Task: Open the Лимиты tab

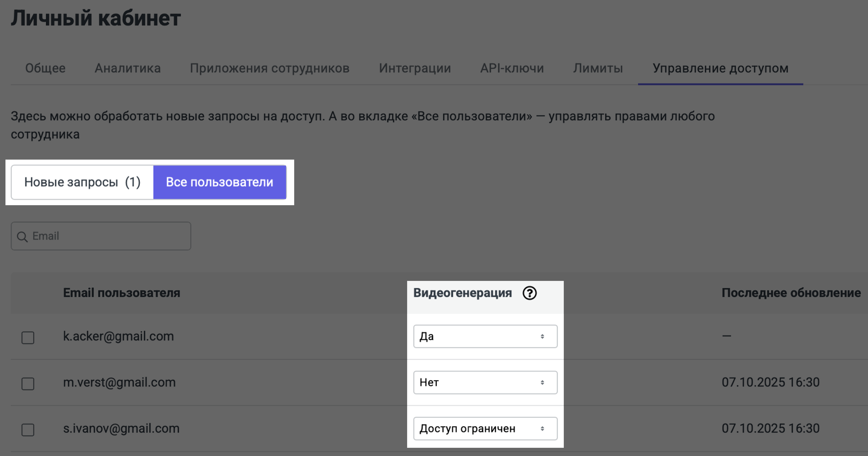Action: [x=598, y=68]
